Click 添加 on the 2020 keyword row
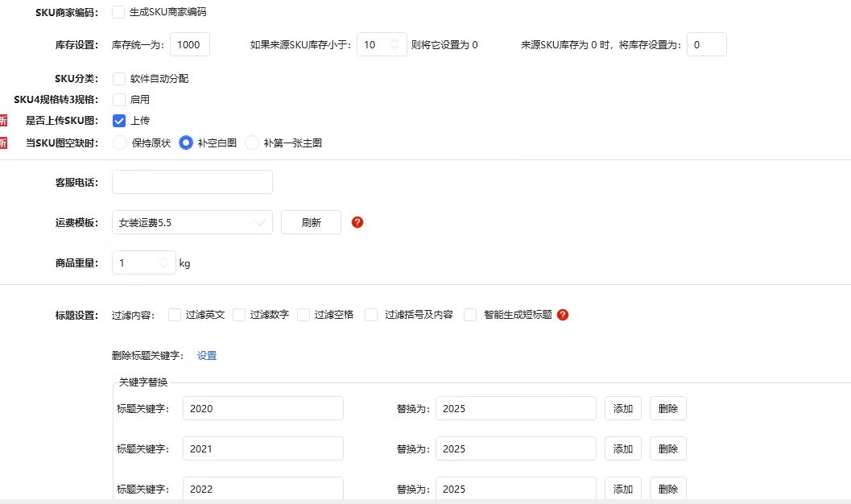Screen dimensions: 851x504 (622, 408)
